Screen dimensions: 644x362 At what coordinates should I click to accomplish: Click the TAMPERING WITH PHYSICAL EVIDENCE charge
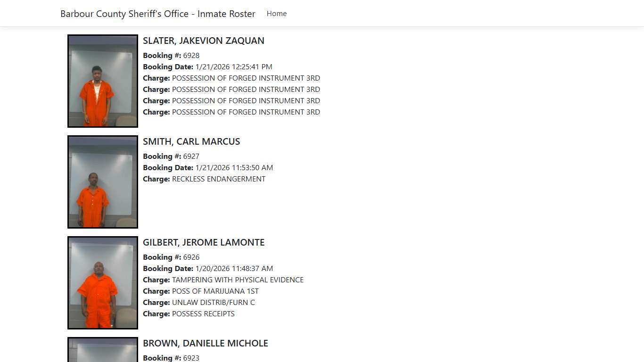238,280
